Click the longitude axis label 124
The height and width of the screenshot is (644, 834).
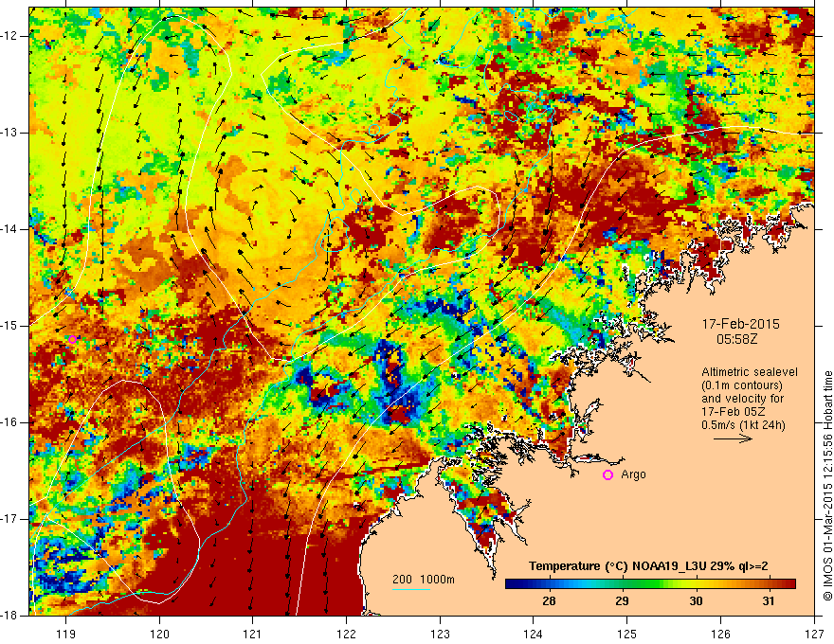coord(534,634)
